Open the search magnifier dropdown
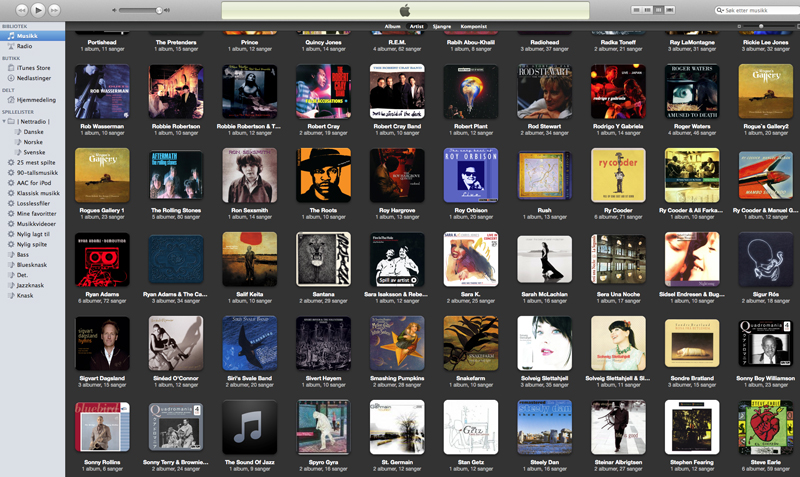The width and height of the screenshot is (800, 477). click(719, 10)
